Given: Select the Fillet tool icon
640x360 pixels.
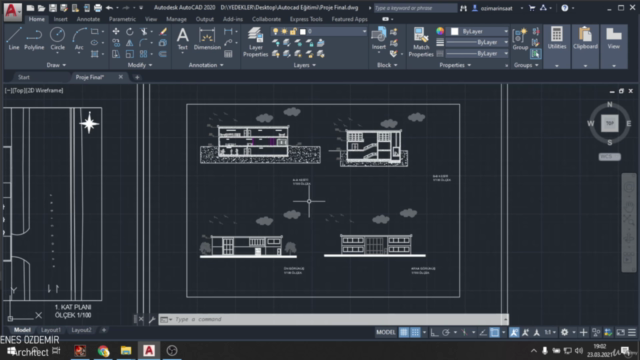Looking at the screenshot, I should (144, 42).
